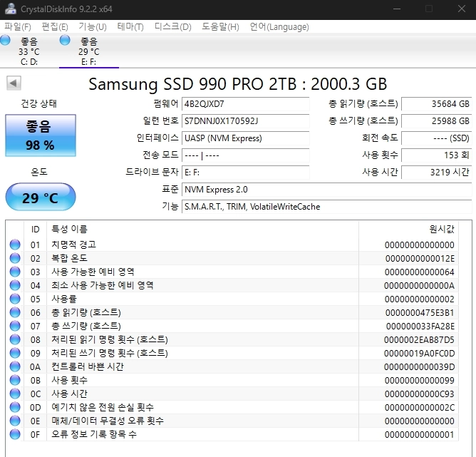Click status icon for row 08 처리된 읽기 명령 횟수

point(15,339)
